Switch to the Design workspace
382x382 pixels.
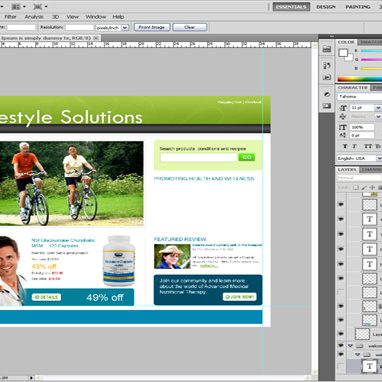click(325, 7)
